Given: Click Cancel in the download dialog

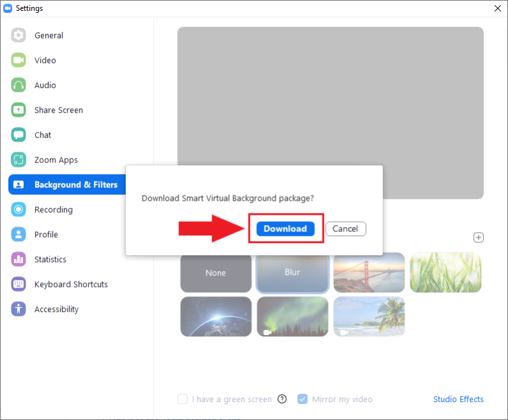Looking at the screenshot, I should (x=346, y=229).
